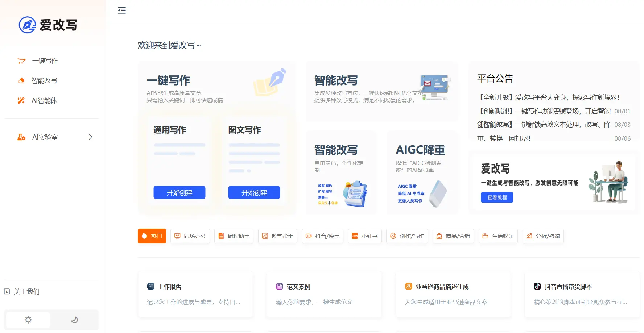Select the 职场办公 category tab
This screenshot has width=644, height=333.
[190, 236]
